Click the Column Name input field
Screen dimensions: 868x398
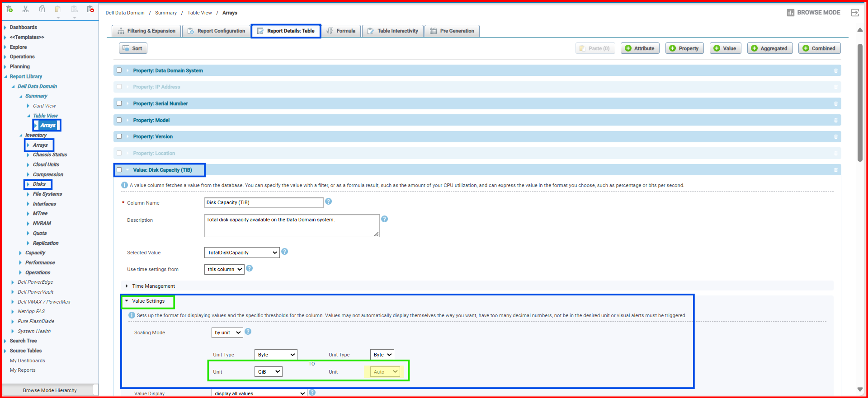(x=264, y=202)
